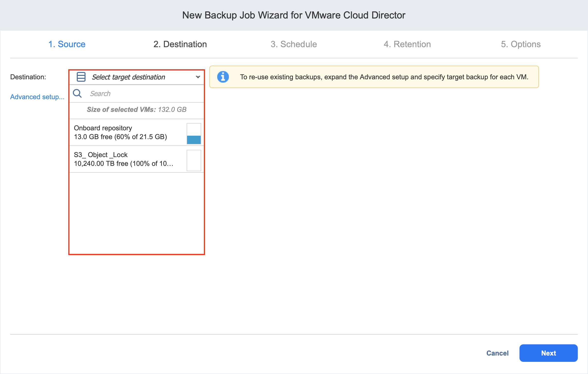Image resolution: width=588 pixels, height=374 pixels.
Task: Open the 2. Destination step
Action: click(x=180, y=44)
